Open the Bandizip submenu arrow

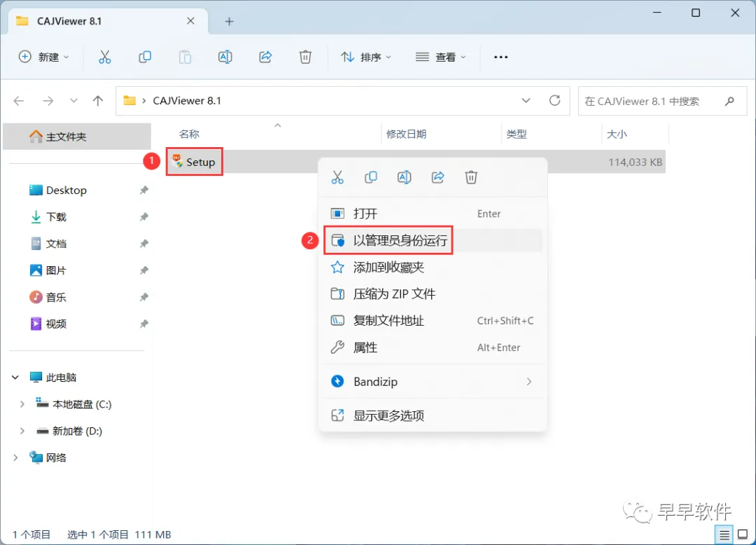tap(529, 382)
